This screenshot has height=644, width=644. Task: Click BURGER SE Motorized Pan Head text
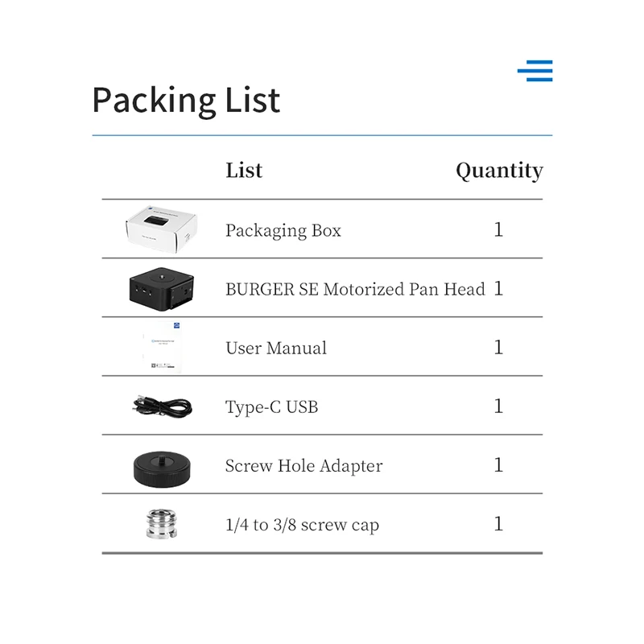pyautogui.click(x=355, y=289)
